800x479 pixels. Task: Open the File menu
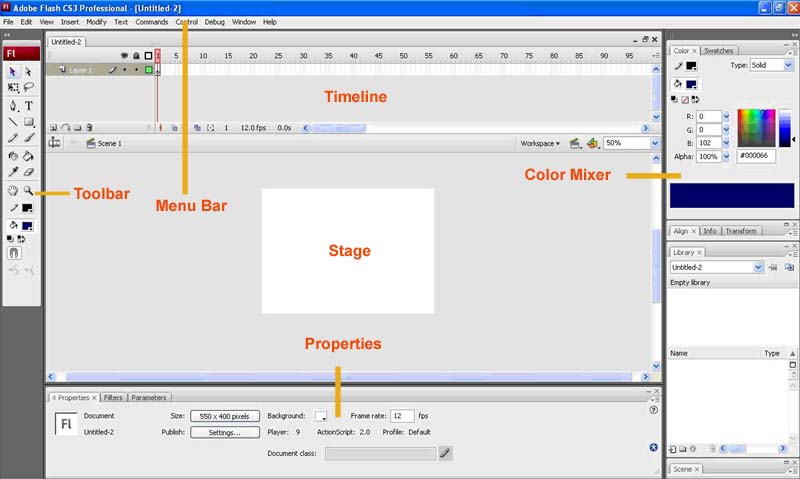[x=8, y=22]
